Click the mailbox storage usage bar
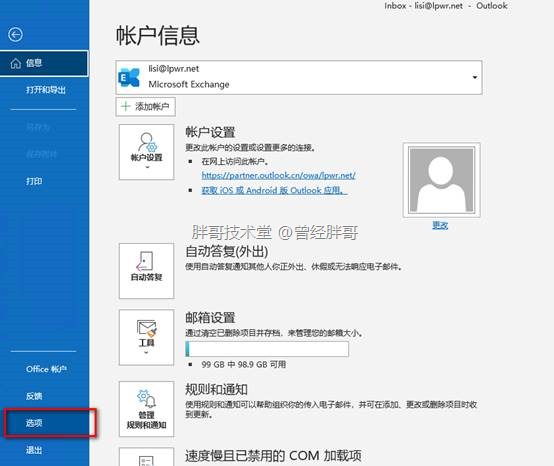Screen dimensions: 554x466 [267, 349]
